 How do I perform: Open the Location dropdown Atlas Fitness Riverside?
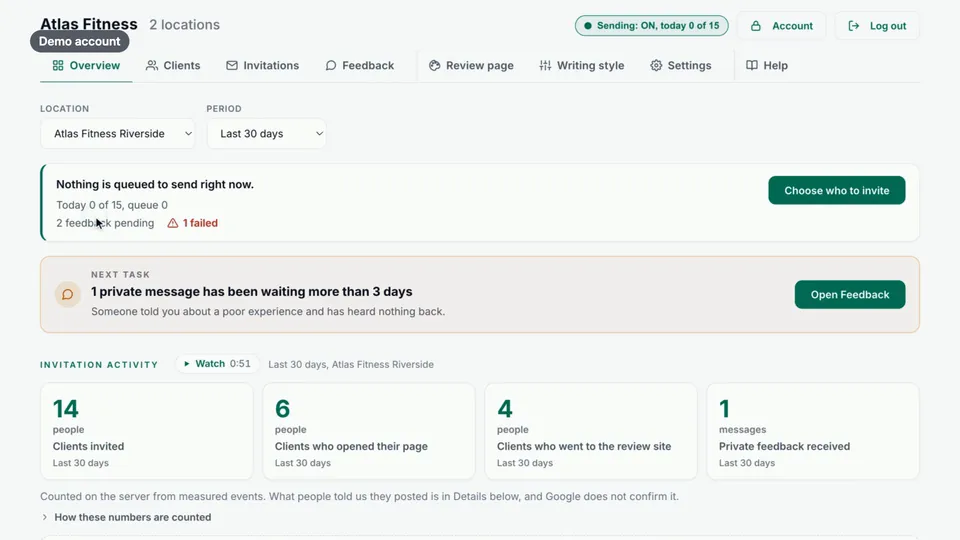click(x=118, y=133)
